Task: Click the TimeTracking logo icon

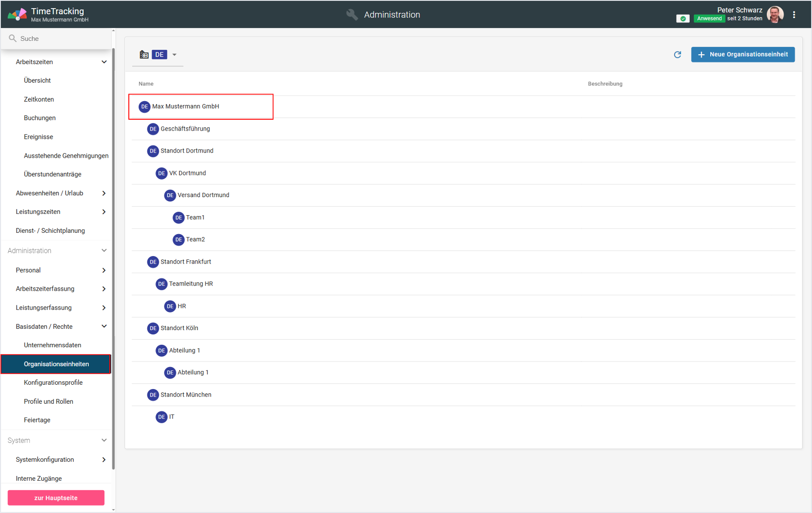Action: 17,15
